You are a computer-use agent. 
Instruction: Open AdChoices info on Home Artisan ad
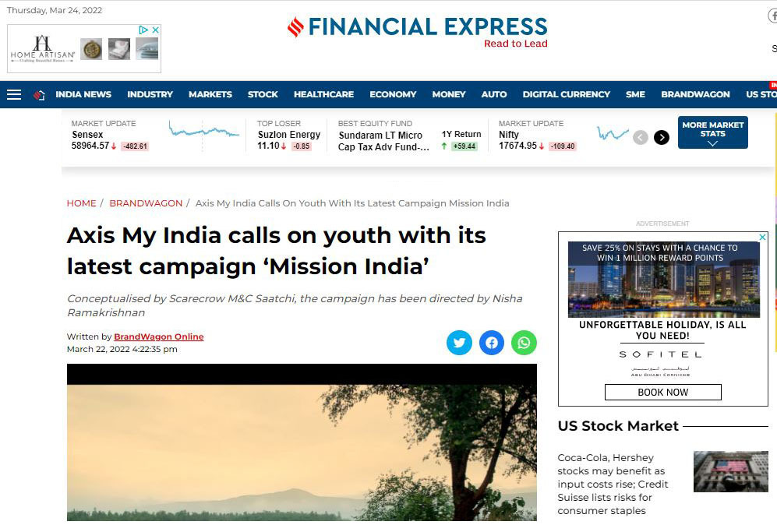[143, 30]
